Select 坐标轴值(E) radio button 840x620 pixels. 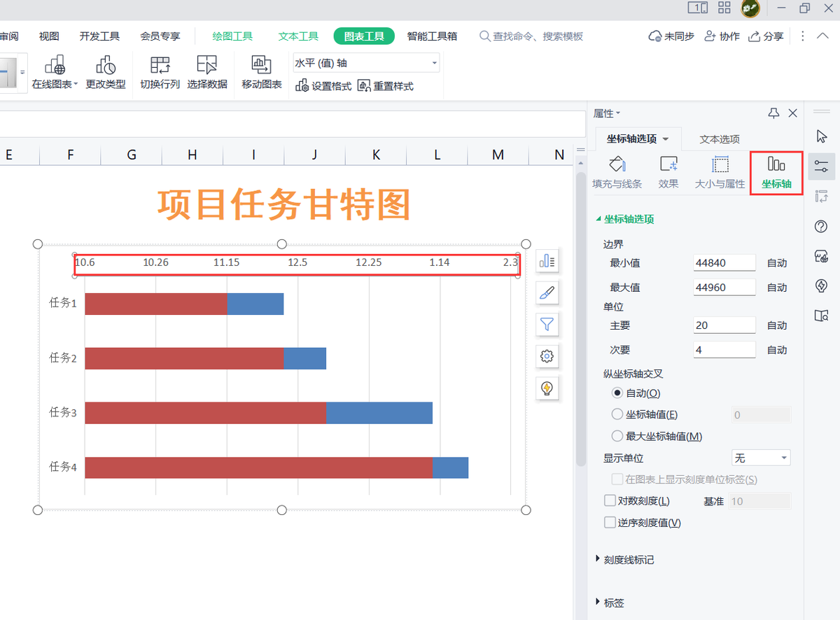click(617, 414)
